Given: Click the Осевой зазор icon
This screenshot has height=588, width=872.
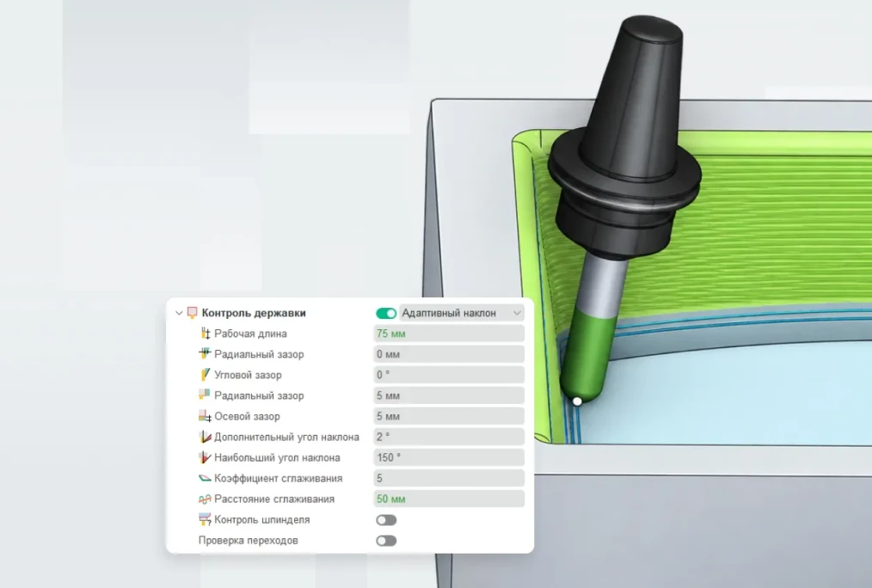Looking at the screenshot, I should 205,416.
